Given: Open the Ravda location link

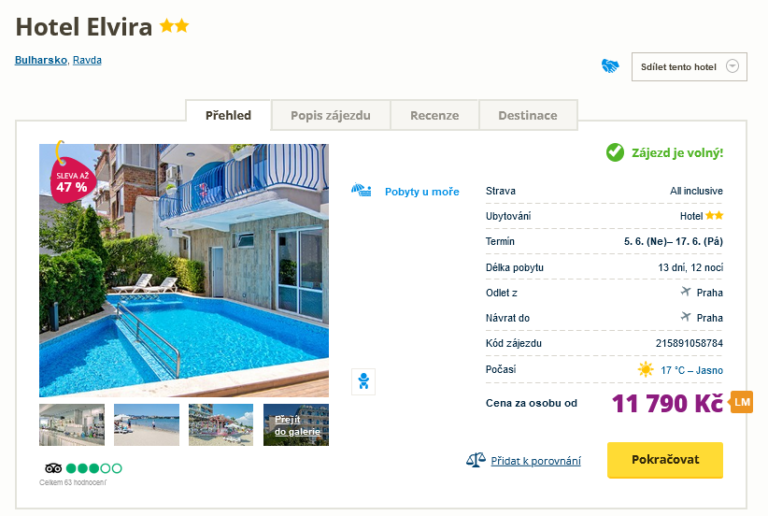Looking at the screenshot, I should [87, 60].
